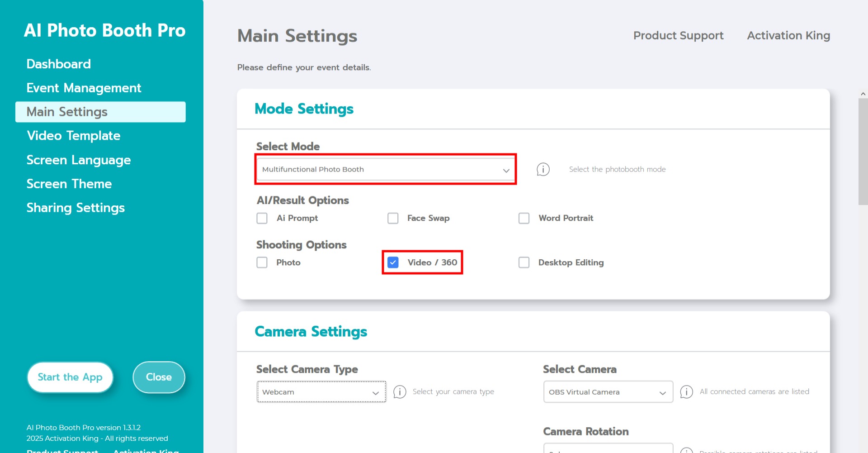
Task: Tick the Word Portrait checkbox
Action: pos(524,218)
